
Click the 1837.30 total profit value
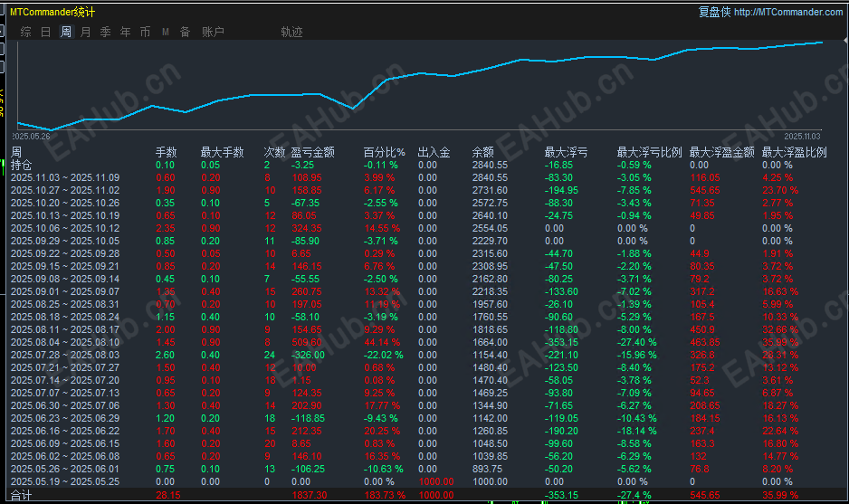(310, 495)
